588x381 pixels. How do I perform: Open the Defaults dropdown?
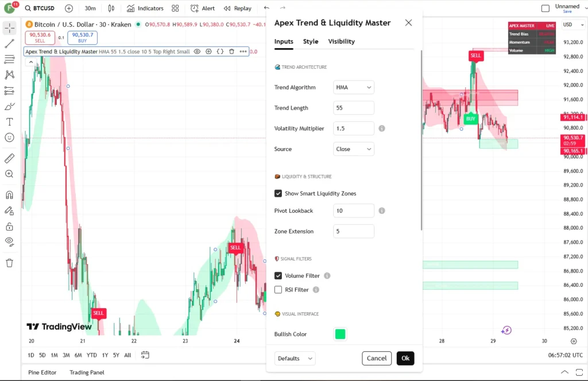pyautogui.click(x=295, y=359)
